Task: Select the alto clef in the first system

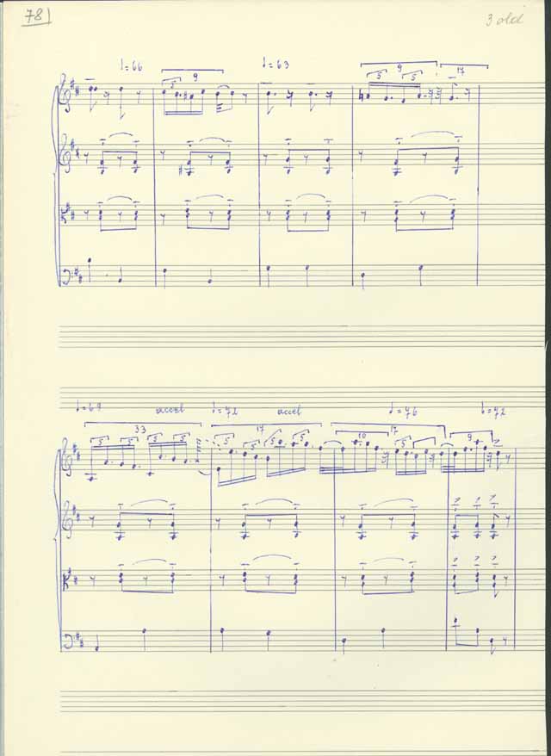Action: click(63, 215)
